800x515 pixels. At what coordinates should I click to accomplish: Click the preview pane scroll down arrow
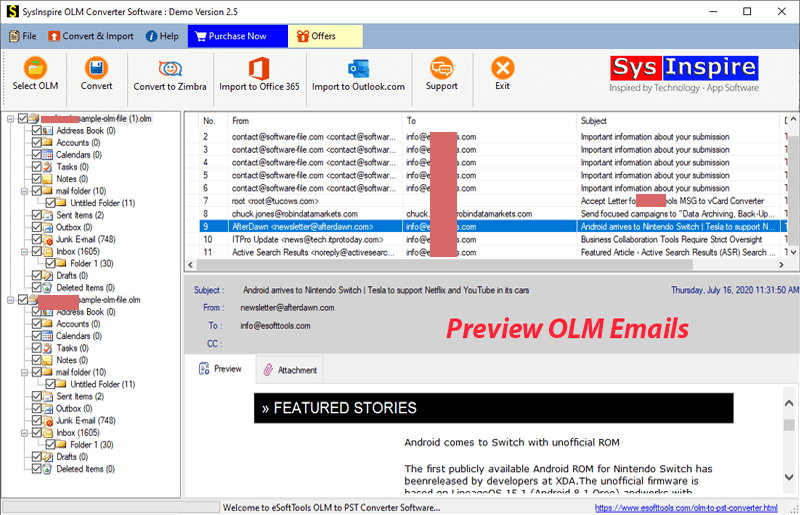coord(789,478)
